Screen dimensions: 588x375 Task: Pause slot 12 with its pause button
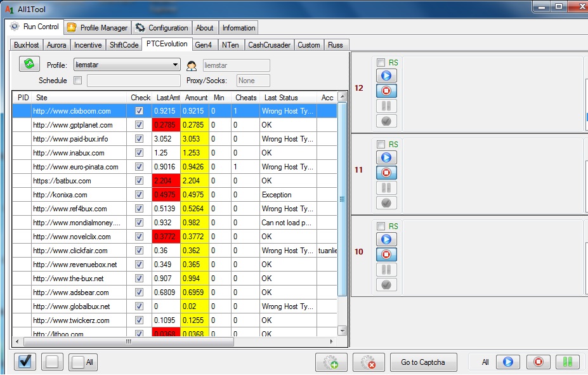click(x=386, y=106)
